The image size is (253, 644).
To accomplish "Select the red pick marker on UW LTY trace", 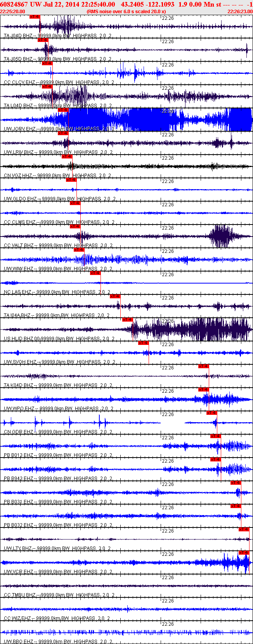I will tap(244, 529).
